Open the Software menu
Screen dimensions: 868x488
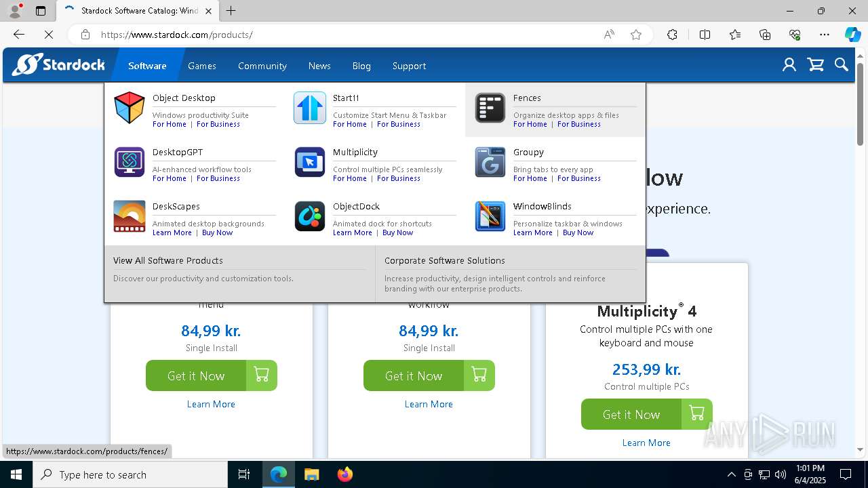pos(147,66)
